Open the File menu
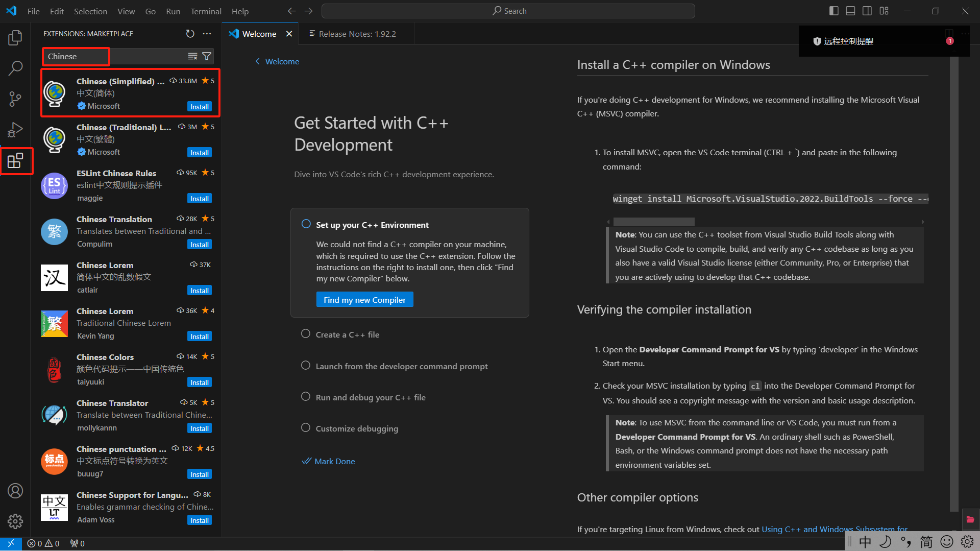This screenshot has height=551, width=980. pyautogui.click(x=33, y=11)
